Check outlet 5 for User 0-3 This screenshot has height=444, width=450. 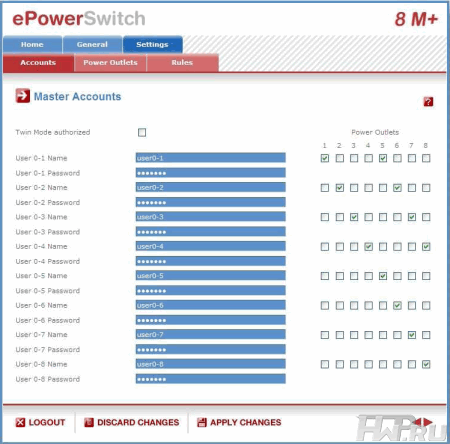click(x=383, y=217)
